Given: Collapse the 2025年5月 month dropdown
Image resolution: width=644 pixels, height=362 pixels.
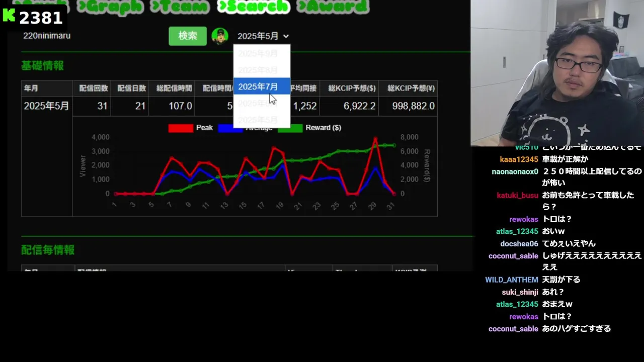Looking at the screenshot, I should (263, 36).
